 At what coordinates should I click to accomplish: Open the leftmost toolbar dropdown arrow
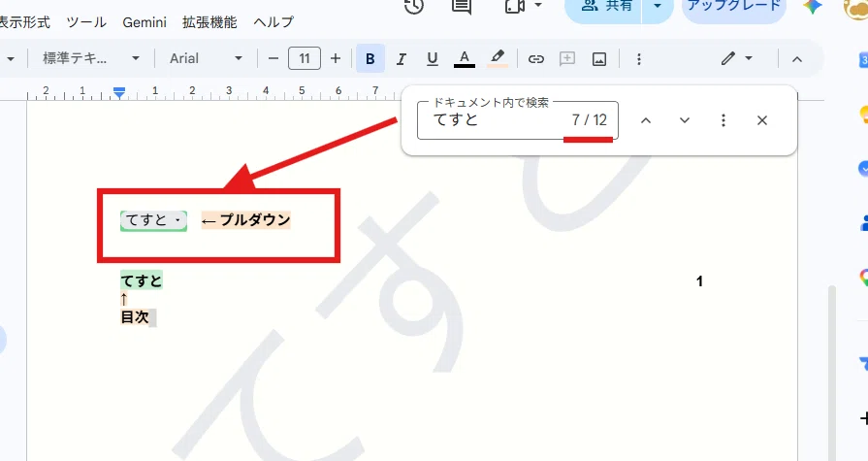tap(11, 59)
